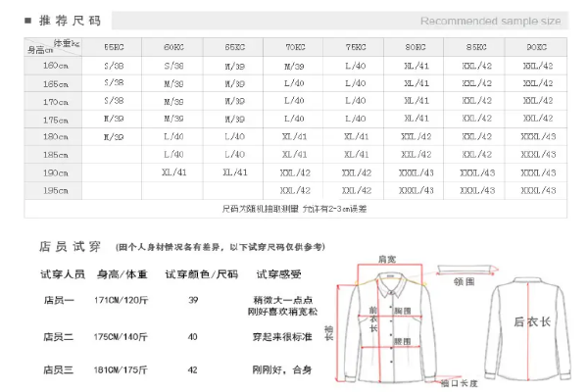Screen dimensions: 588x392
Task: Click the 175CM/140斤 value
Action: (121, 337)
